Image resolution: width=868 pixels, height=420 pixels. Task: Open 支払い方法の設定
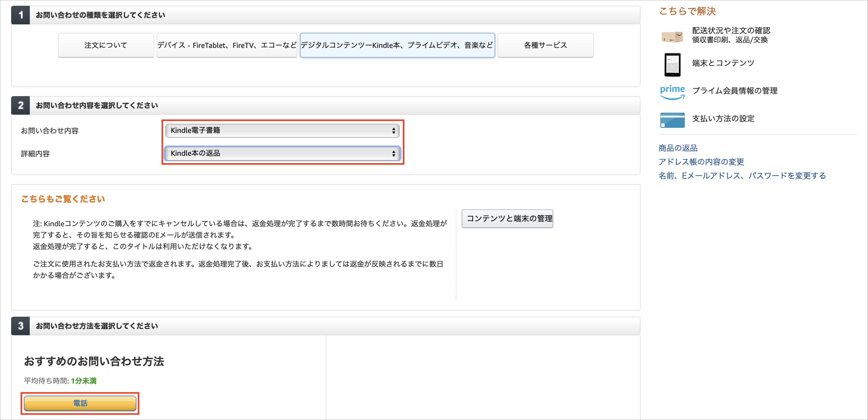[x=723, y=118]
